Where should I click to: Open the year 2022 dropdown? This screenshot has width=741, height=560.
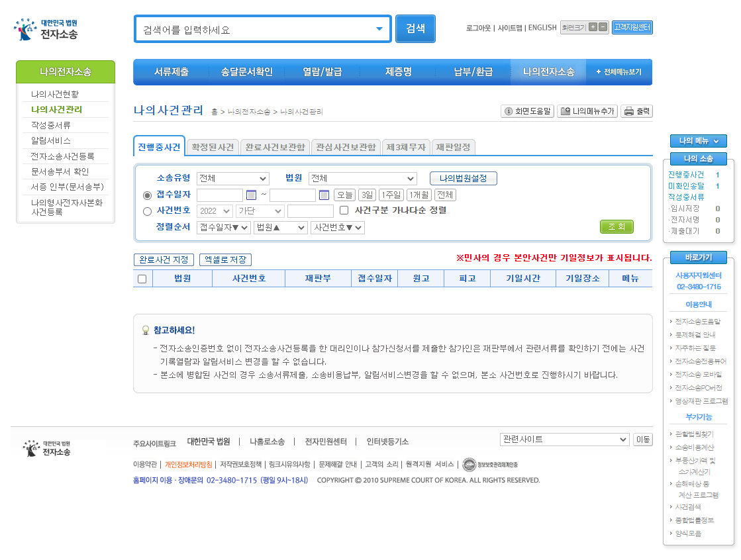(215, 210)
